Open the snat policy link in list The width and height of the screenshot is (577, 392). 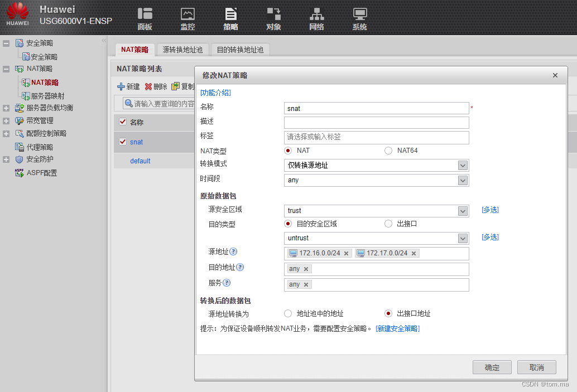(136, 142)
